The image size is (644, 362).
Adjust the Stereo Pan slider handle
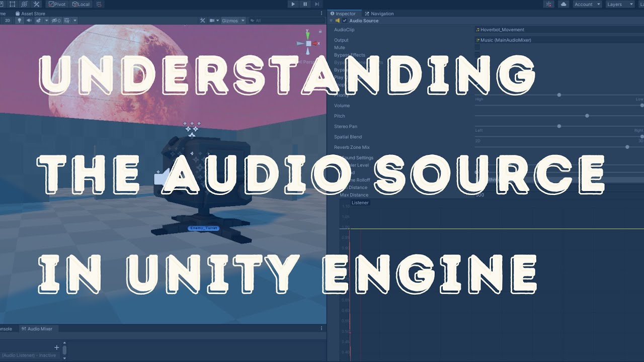[x=559, y=126]
